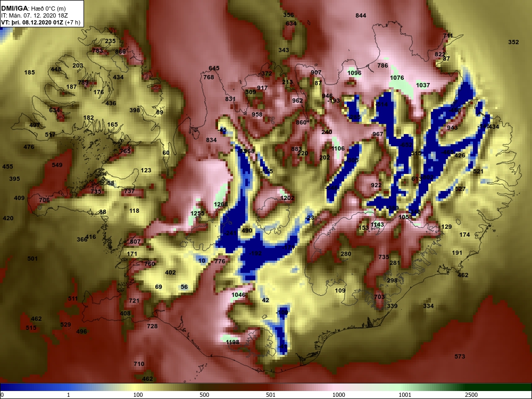The height and width of the screenshot is (399, 532).
Task: Click the map value '356'
Action: (x=288, y=15)
